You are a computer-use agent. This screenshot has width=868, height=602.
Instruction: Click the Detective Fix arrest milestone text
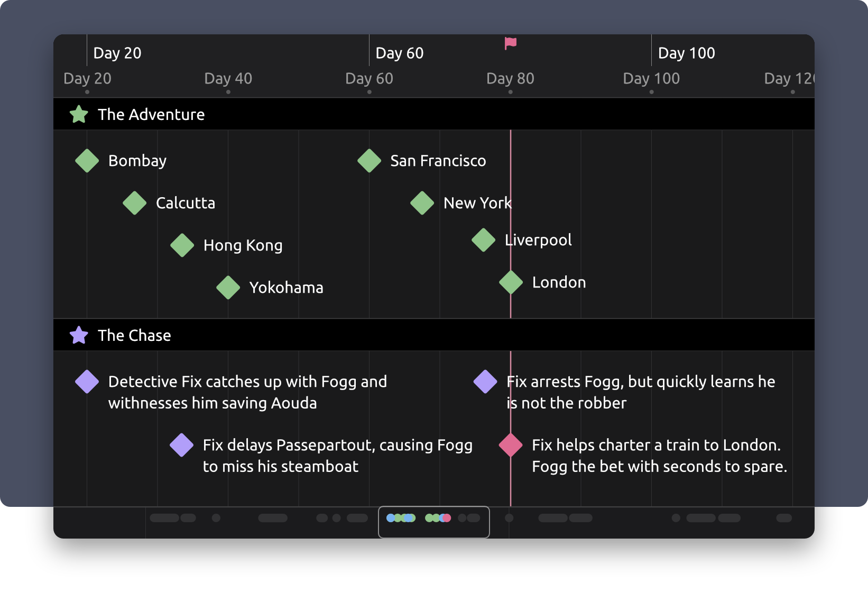(640, 392)
